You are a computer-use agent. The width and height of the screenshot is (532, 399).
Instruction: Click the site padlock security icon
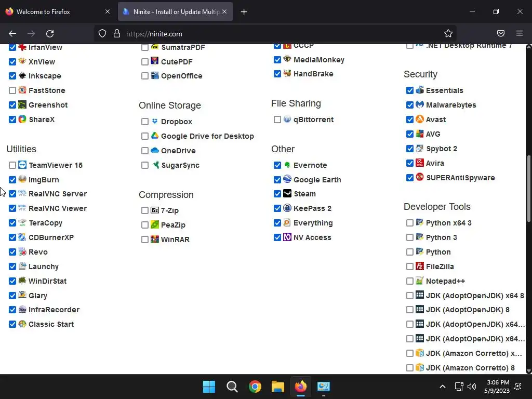tap(117, 33)
